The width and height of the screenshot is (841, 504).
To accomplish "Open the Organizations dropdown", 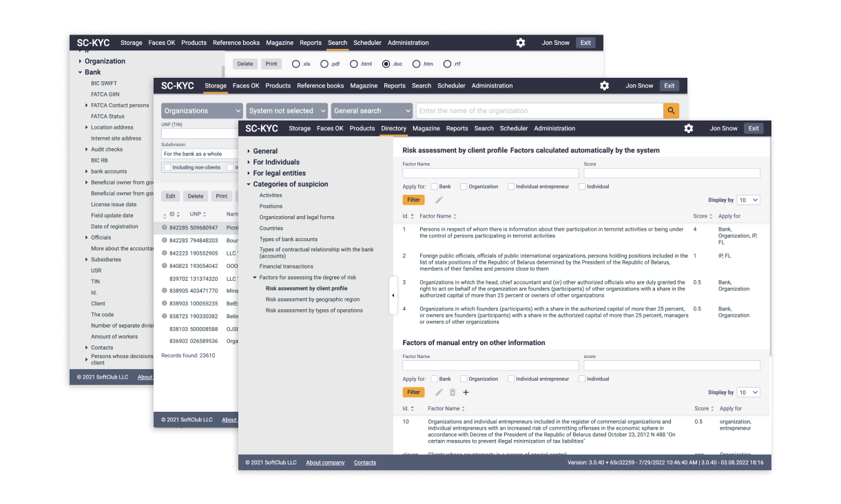I will pyautogui.click(x=202, y=111).
